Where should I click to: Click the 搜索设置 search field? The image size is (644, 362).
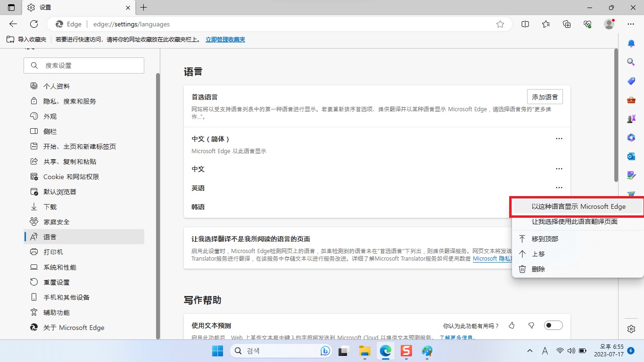click(84, 66)
